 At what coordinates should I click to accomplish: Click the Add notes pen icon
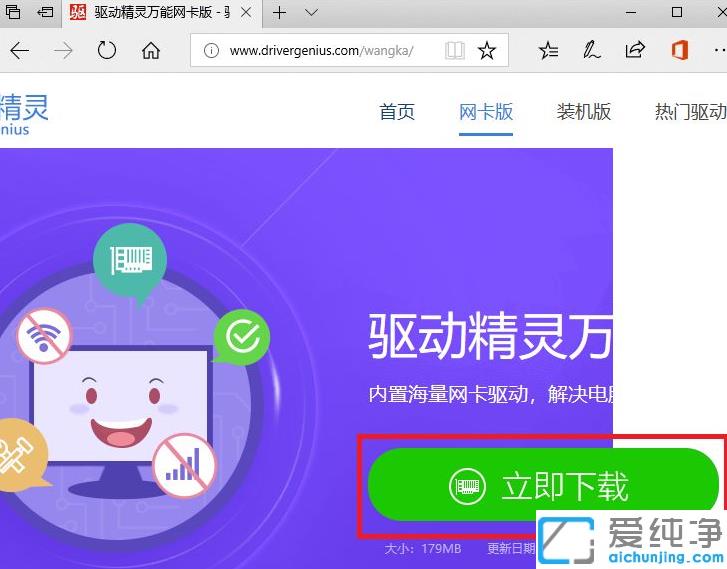[592, 50]
